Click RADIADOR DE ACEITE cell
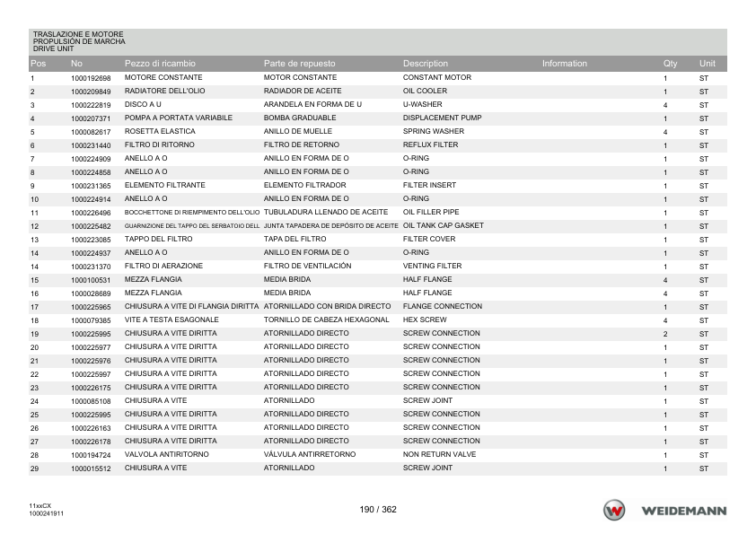756x534 pixels. coord(303,91)
